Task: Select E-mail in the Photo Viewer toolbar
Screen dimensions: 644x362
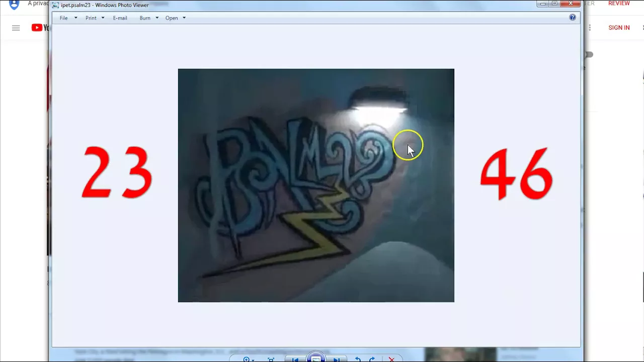Action: coord(120,18)
